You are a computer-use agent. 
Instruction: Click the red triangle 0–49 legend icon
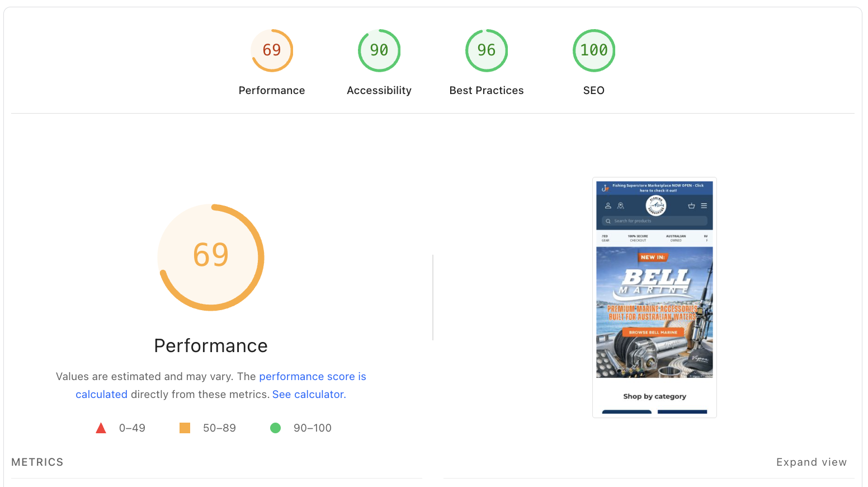101,428
